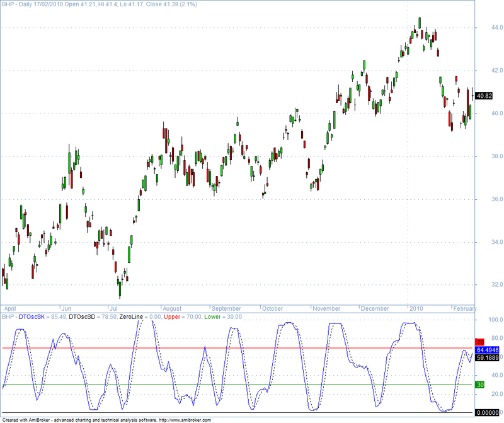Select the 40.82 last price marker

(x=484, y=96)
